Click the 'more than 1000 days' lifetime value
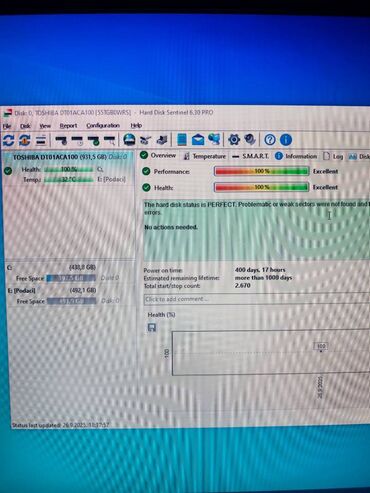Screen dimensions: 370x493 tap(263, 278)
